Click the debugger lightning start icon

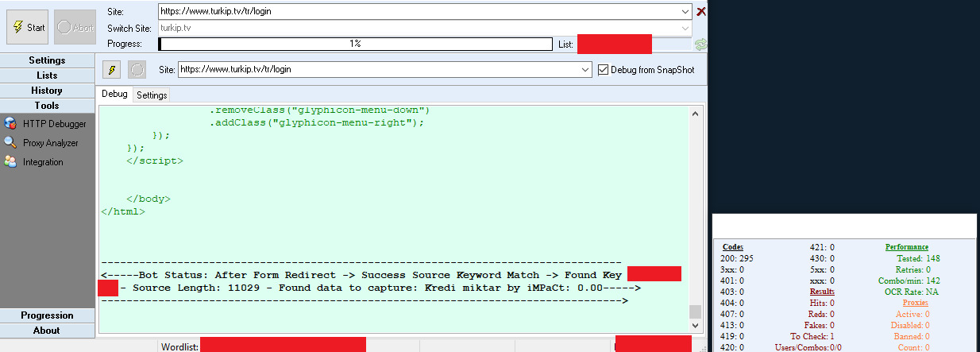point(112,70)
